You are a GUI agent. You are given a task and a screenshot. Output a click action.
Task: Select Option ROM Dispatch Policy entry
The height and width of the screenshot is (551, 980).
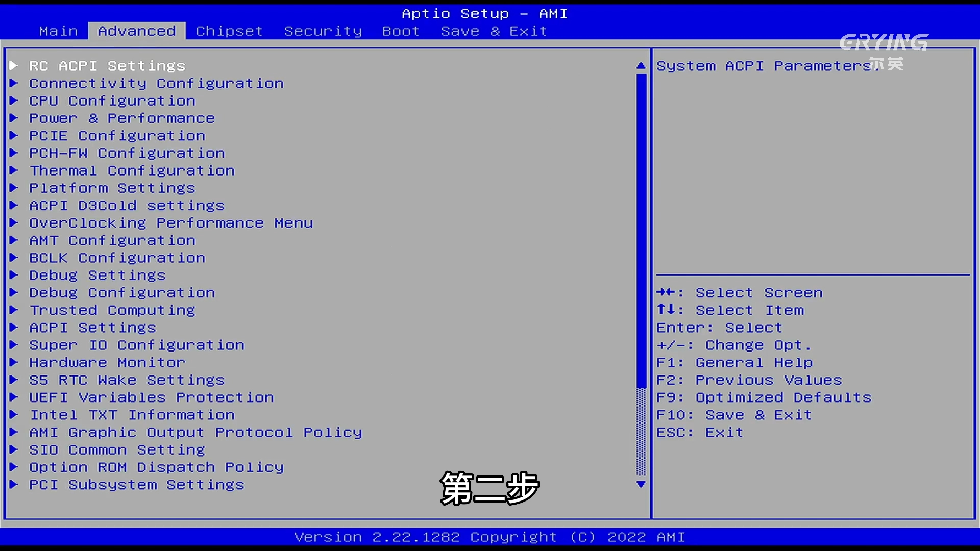(156, 467)
